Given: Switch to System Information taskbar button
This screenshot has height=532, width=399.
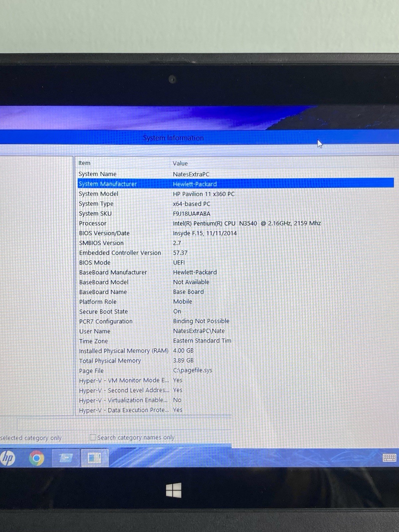Looking at the screenshot, I should tap(94, 458).
